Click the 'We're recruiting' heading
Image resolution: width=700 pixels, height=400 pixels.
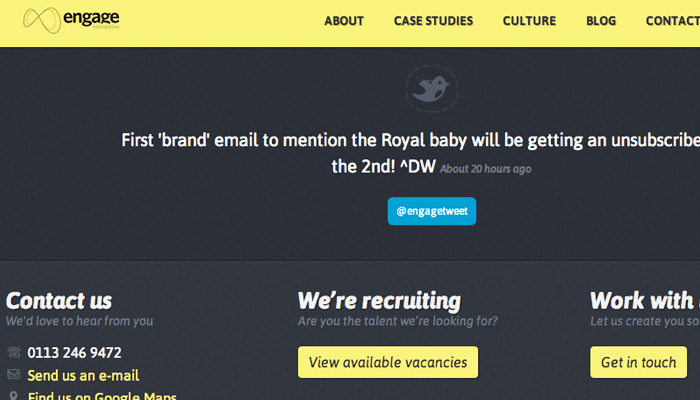[x=379, y=300]
